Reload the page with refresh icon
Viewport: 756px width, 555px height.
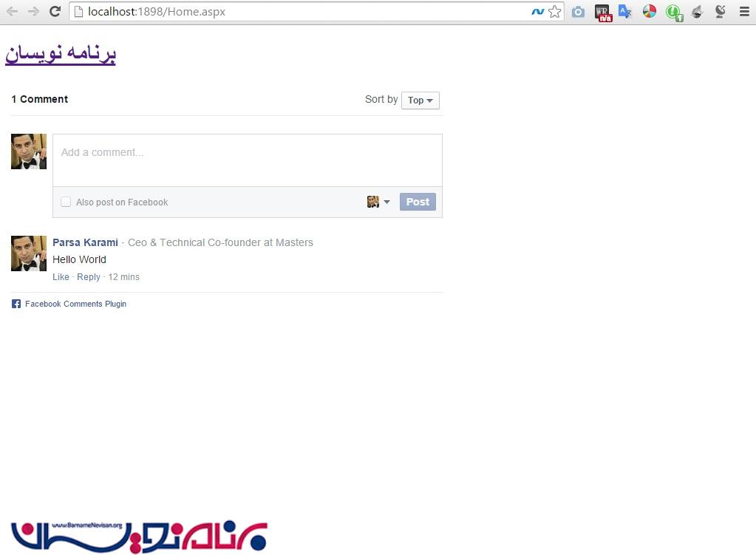click(55, 11)
